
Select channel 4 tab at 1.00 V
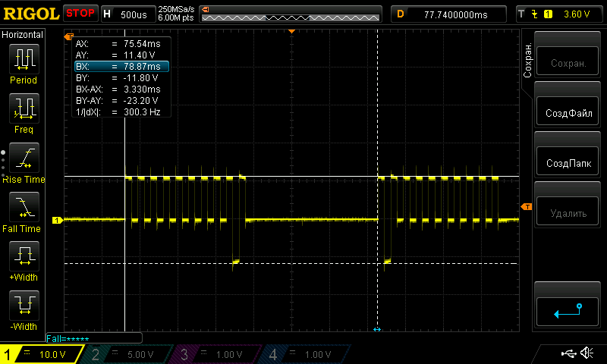(x=304, y=354)
